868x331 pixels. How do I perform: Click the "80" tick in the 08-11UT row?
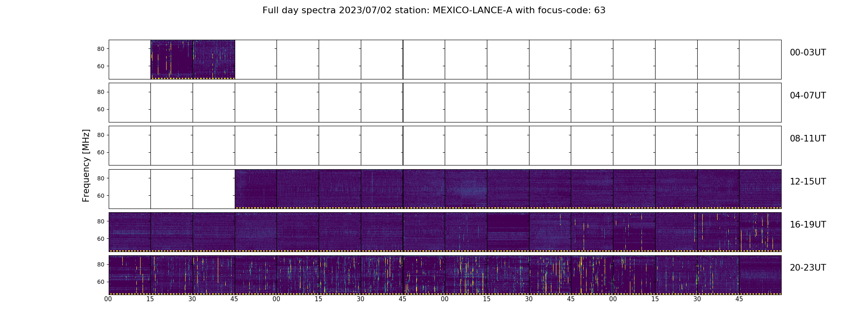(x=101, y=135)
